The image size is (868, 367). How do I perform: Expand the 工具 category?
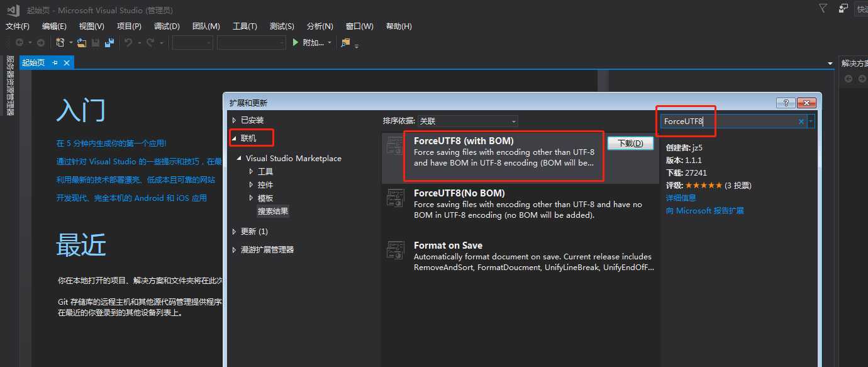click(x=251, y=171)
